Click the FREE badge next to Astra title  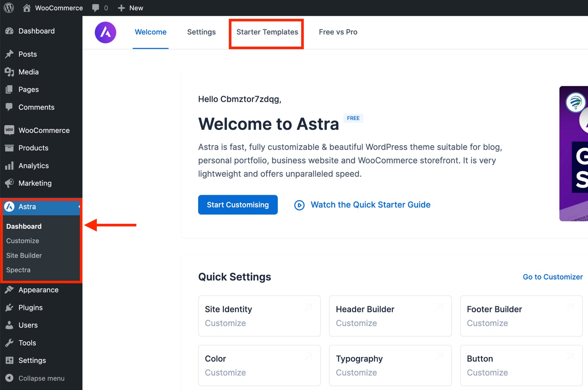pyautogui.click(x=353, y=118)
